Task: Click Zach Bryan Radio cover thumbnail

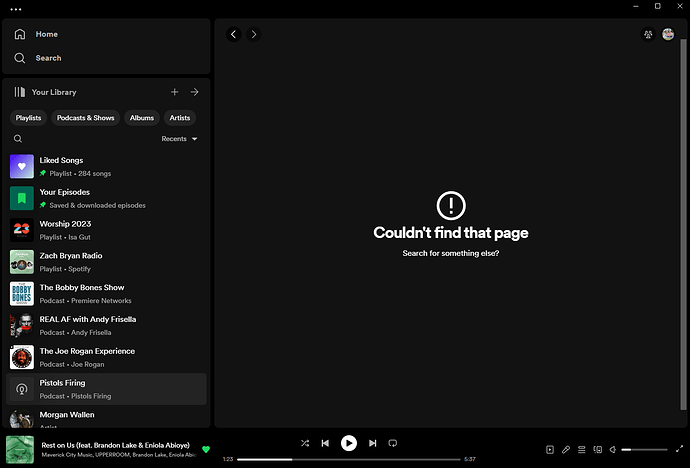Action: (22, 262)
